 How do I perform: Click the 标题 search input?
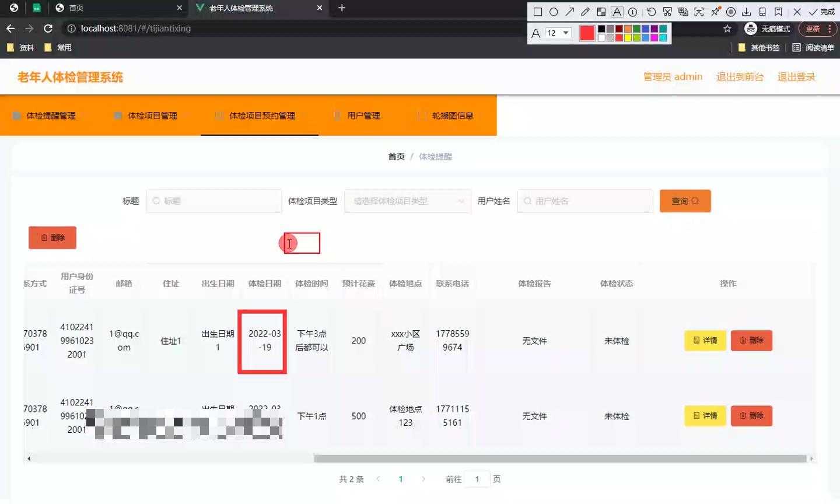(x=213, y=201)
